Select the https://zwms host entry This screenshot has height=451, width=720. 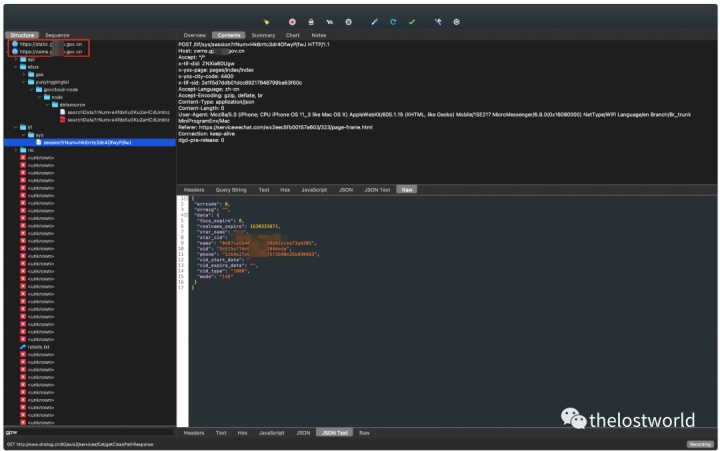click(x=47, y=52)
